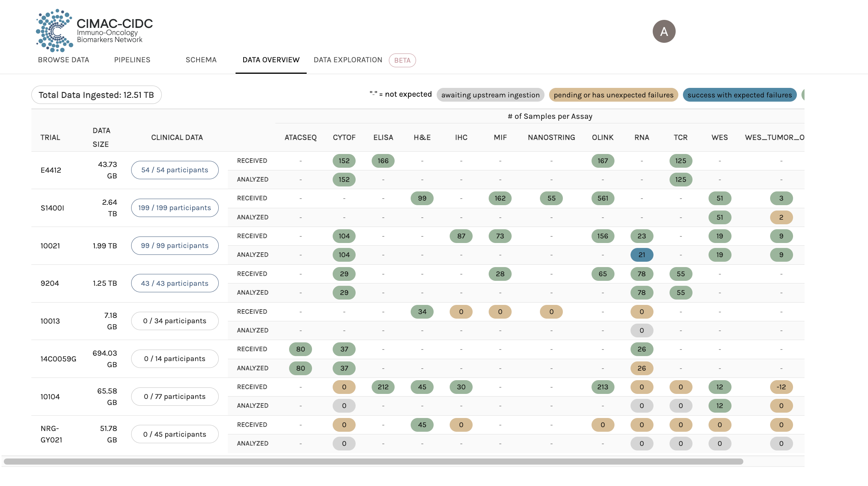
Task: Click the E4412 ELISA received 166 chip
Action: pyautogui.click(x=383, y=161)
